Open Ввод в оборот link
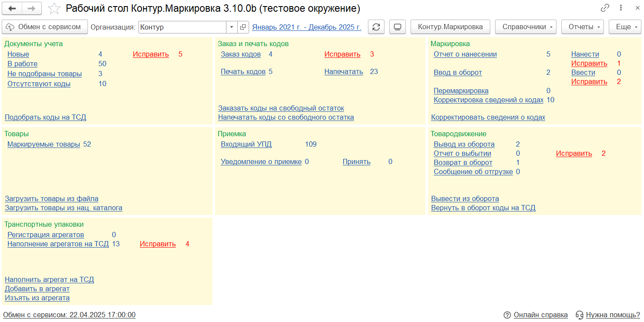The height and width of the screenshot is (322, 644). pyautogui.click(x=458, y=73)
